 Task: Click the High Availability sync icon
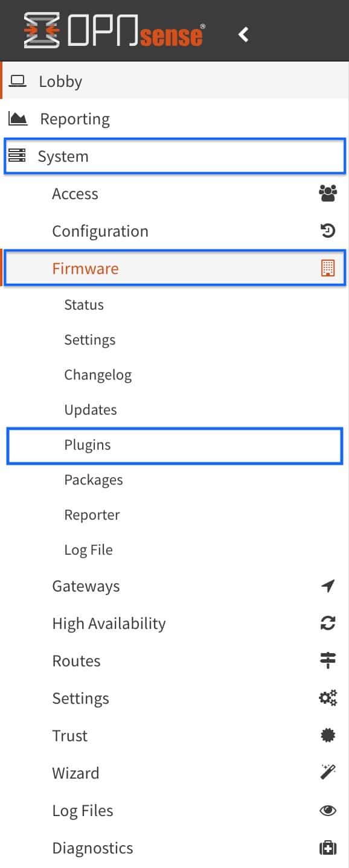(327, 623)
